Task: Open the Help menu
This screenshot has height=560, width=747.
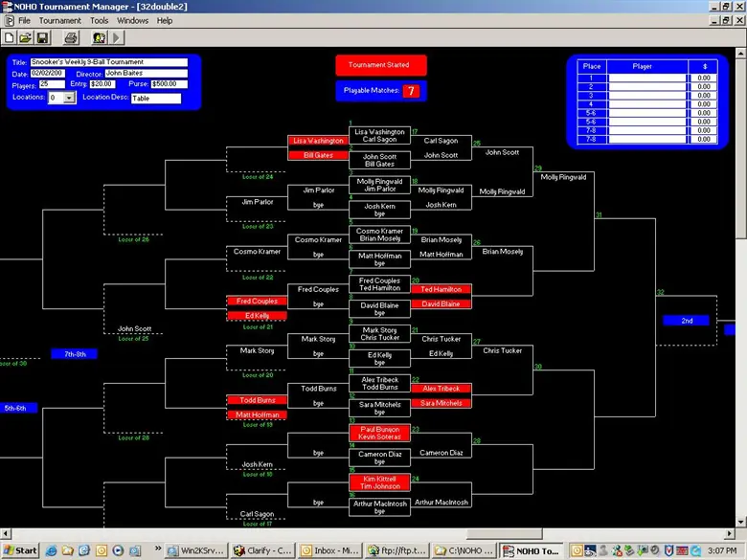Action: pyautogui.click(x=165, y=20)
